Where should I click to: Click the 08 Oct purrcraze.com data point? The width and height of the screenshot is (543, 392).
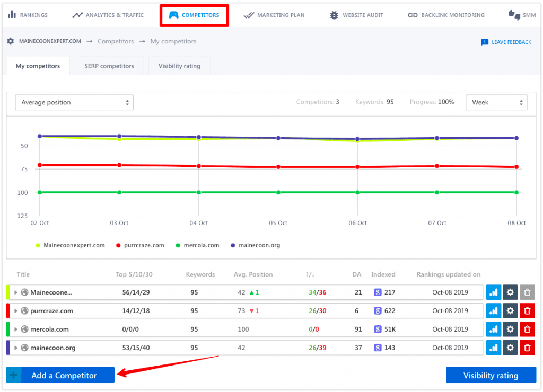point(516,167)
